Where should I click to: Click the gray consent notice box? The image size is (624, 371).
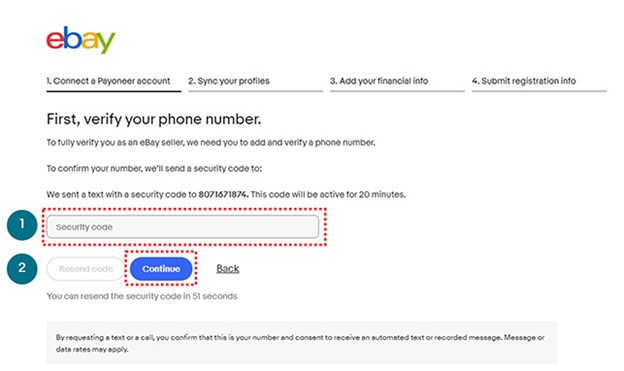(302, 343)
